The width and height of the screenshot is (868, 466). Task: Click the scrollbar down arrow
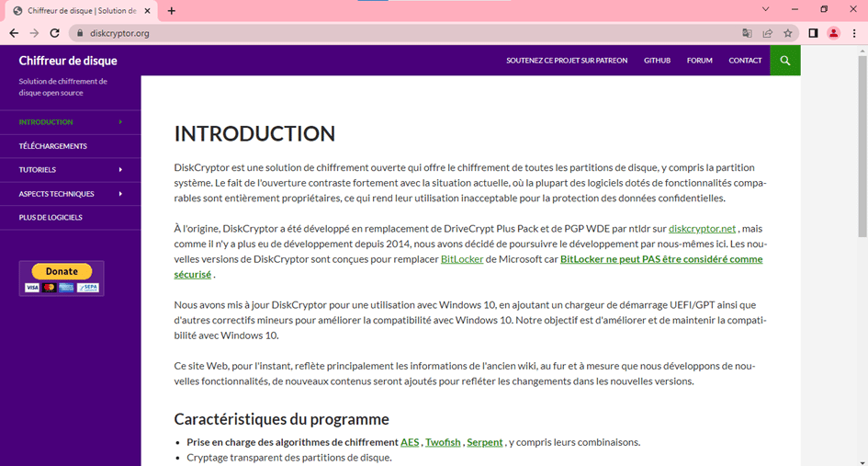coord(862,462)
